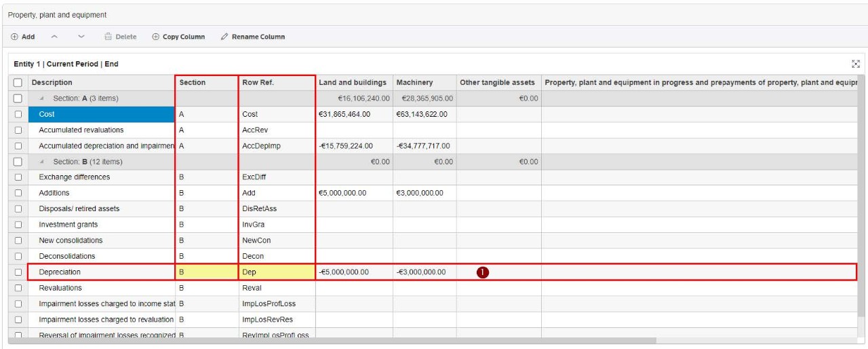This screenshot has height=349, width=868.
Task: Move row down with chevron arrow
Action: click(81, 37)
